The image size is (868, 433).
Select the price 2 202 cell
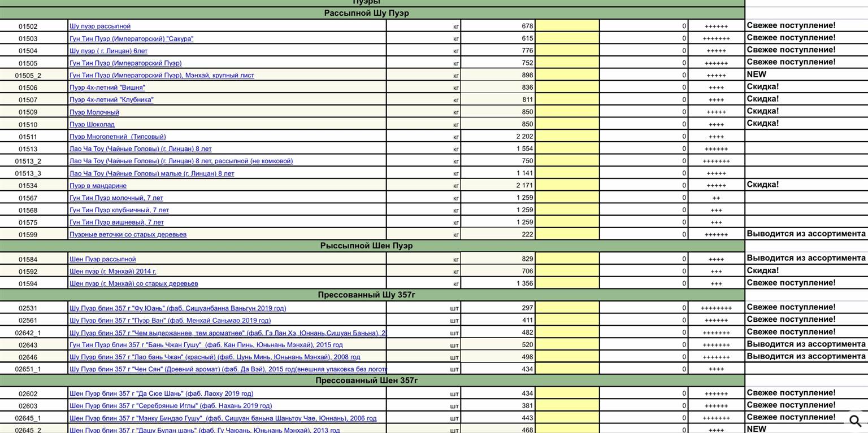[498, 137]
